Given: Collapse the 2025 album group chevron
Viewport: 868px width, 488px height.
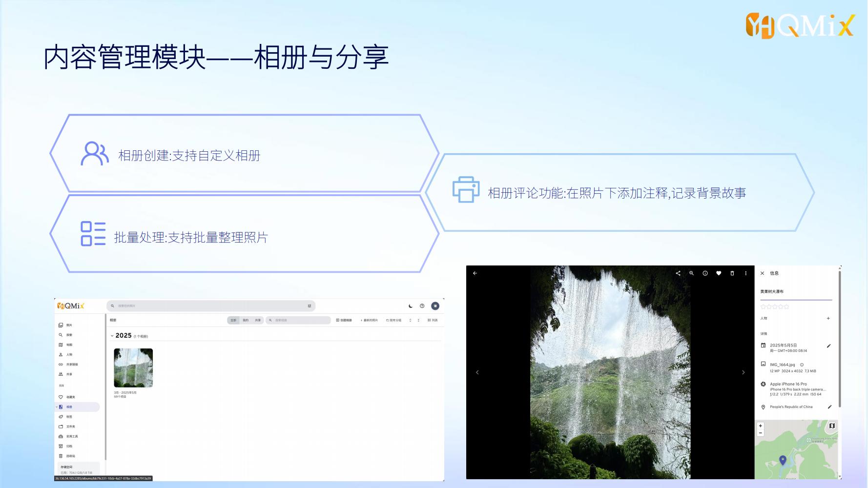Looking at the screenshot, I should 112,336.
